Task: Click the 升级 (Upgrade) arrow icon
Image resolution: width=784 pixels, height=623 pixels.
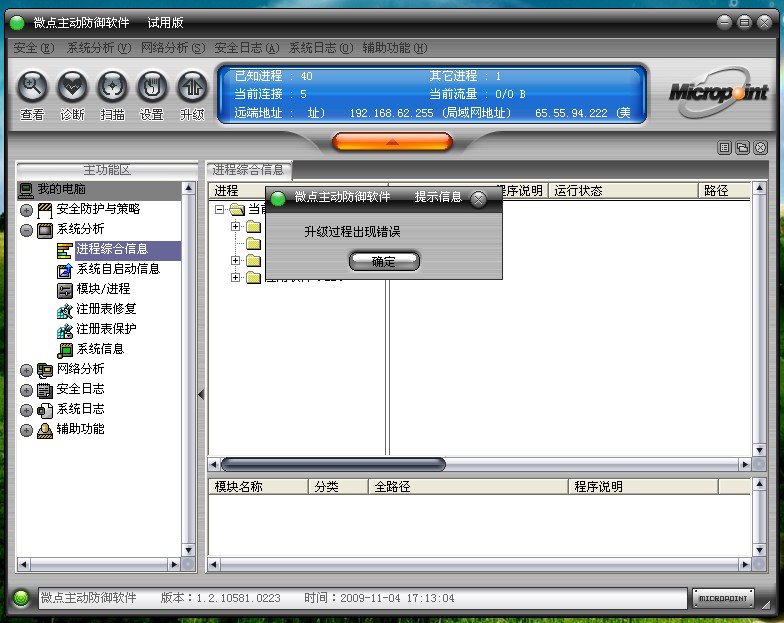Action: (x=192, y=87)
